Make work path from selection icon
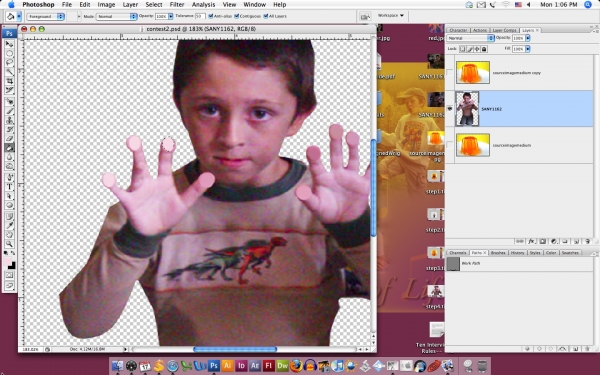 [x=562, y=349]
